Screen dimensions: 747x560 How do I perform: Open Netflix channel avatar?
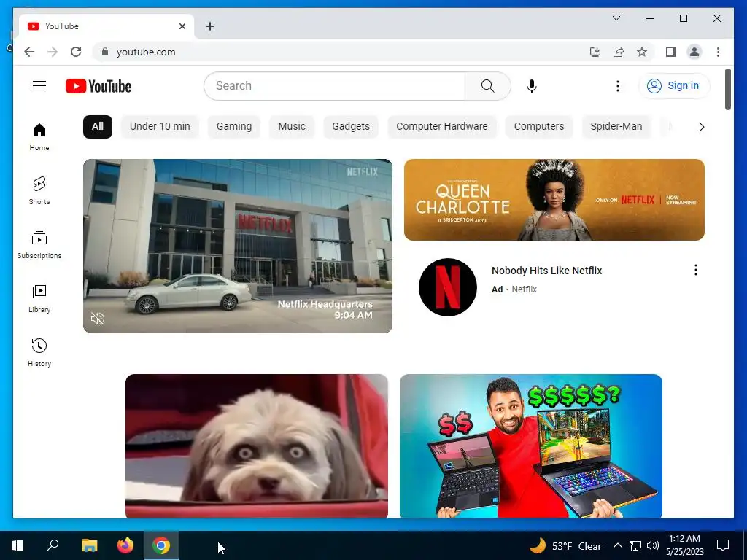coord(447,287)
